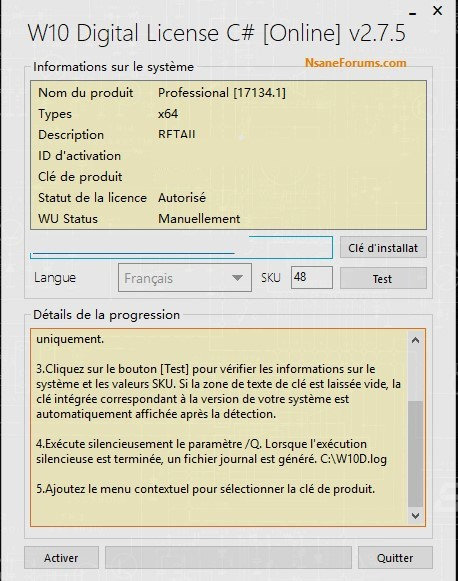Click the SKU label
Screen dimensions: 458x581
271,278
